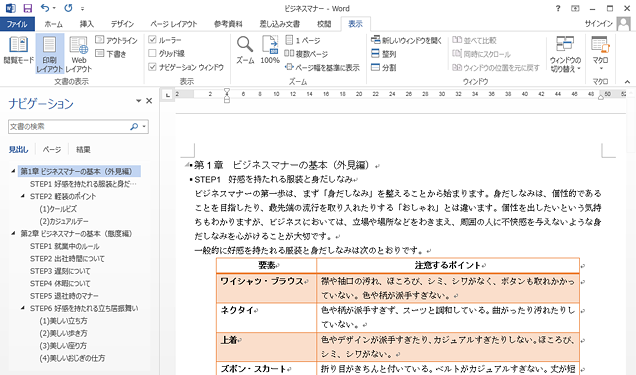Redo the repeated action

tap(68, 8)
